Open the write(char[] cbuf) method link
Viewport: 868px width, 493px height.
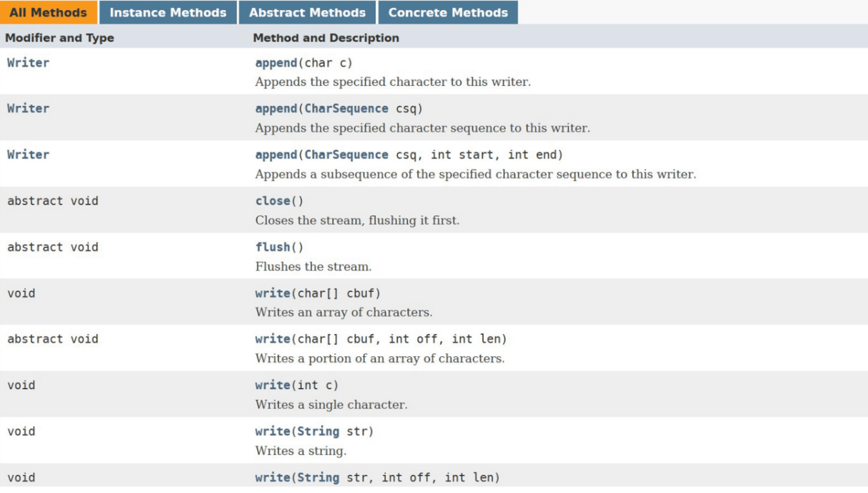(x=273, y=293)
